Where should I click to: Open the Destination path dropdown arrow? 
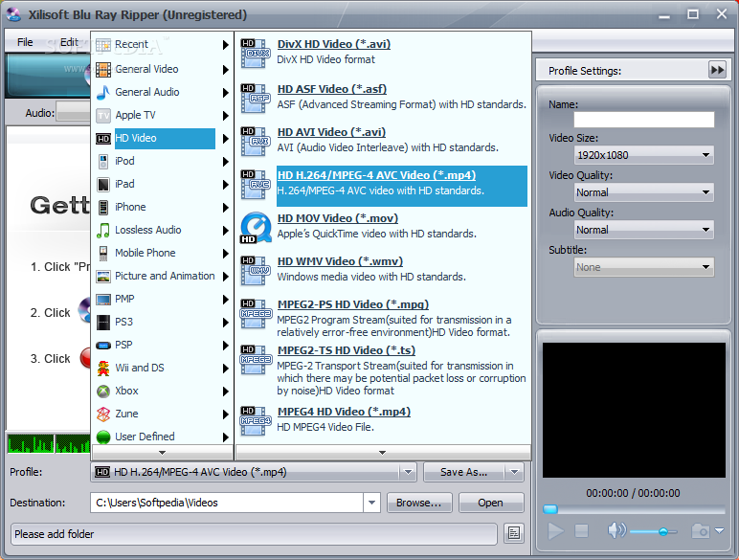371,503
